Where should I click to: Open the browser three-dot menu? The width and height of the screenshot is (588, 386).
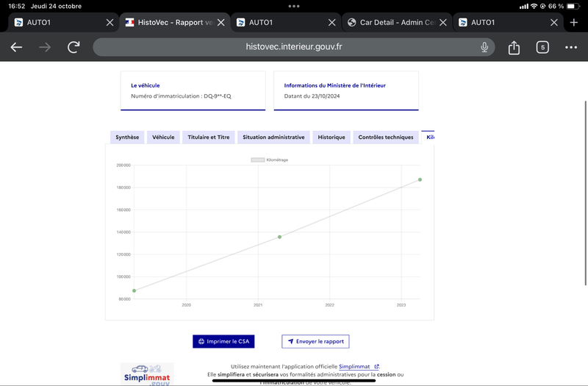pos(571,47)
